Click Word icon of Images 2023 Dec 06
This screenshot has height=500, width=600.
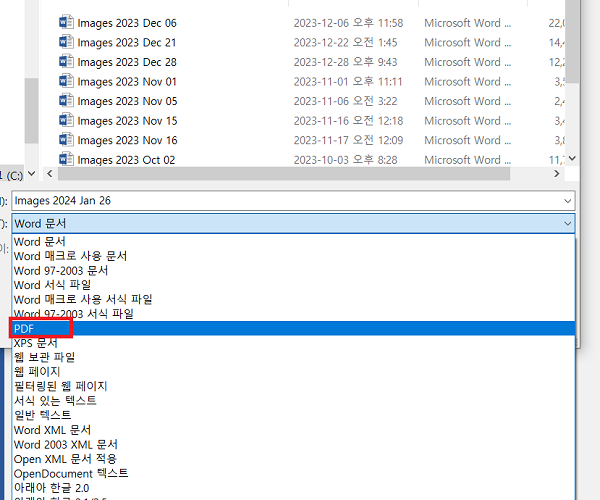point(66,22)
